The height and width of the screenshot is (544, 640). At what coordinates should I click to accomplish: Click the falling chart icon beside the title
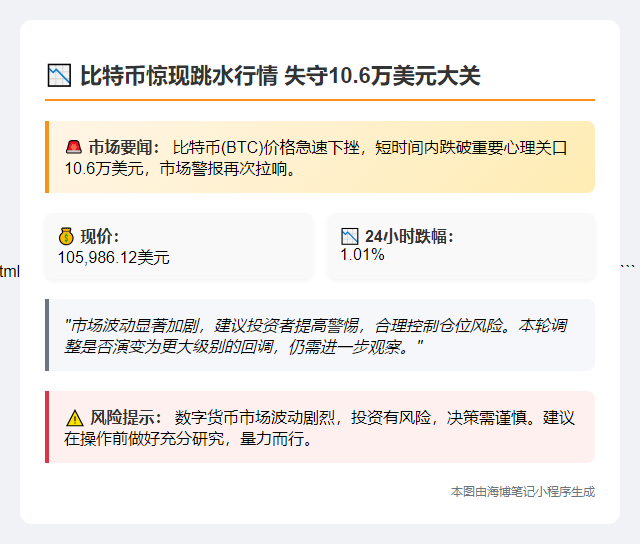point(59,75)
